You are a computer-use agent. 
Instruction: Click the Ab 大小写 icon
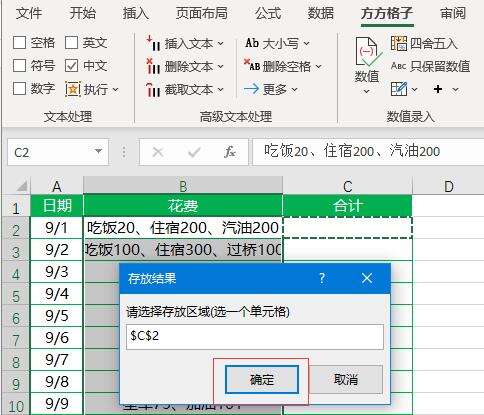pyautogui.click(x=252, y=43)
